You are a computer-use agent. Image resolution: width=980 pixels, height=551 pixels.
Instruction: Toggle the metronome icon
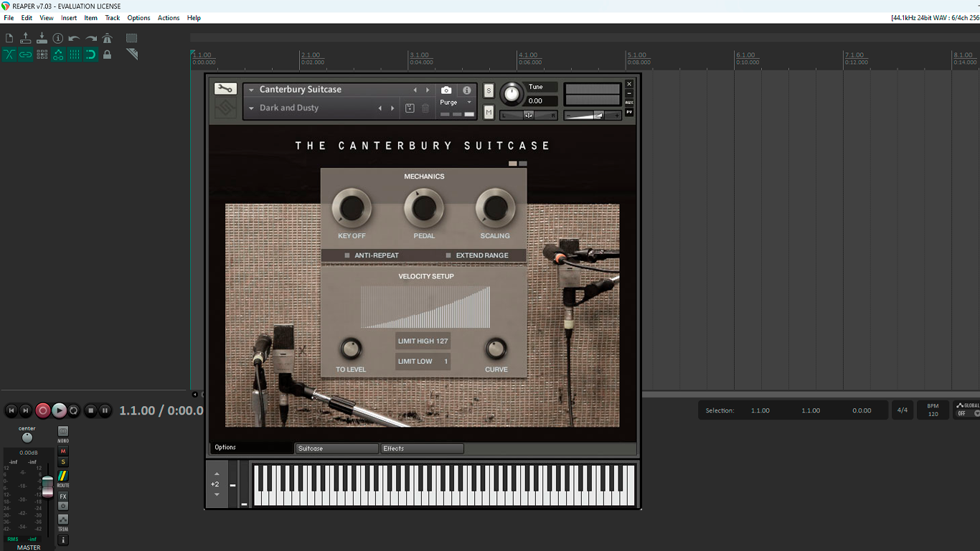tap(107, 38)
